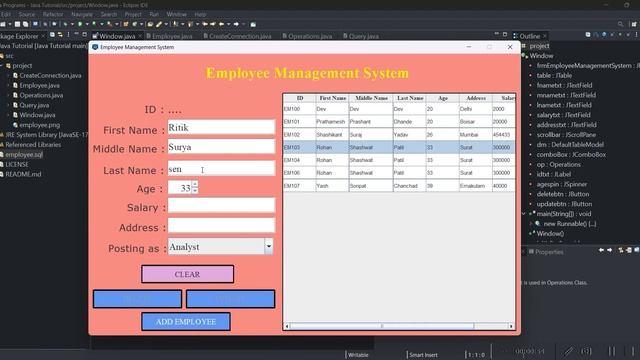Open the Posting as combo box dropdown

tap(269, 247)
